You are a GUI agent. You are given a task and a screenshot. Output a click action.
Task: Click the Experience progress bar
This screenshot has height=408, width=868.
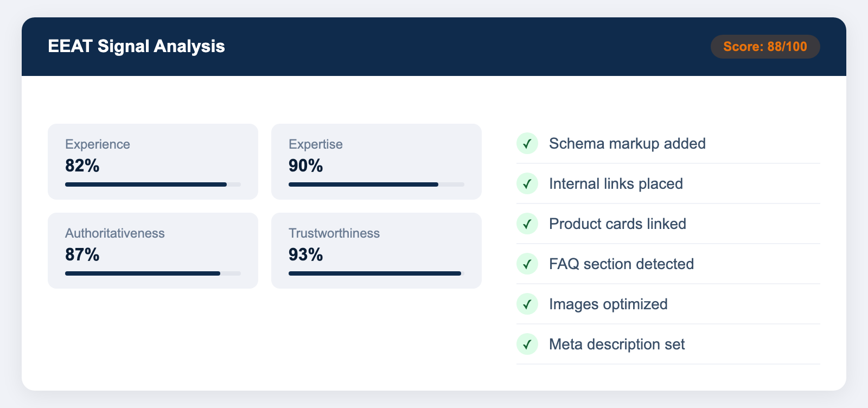153,184
